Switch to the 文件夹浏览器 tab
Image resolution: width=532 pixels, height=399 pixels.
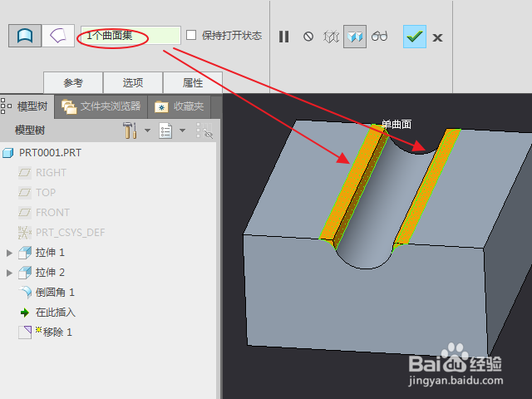click(101, 106)
